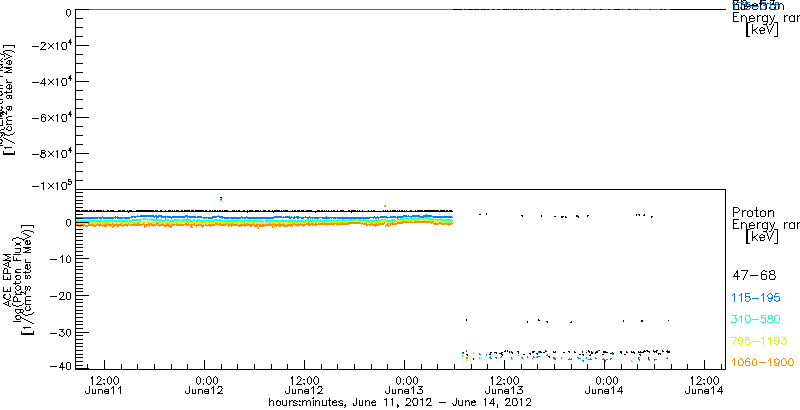This screenshot has width=800, height=410.
Task: Click the "[keV]" unit label under Proton legend
Action: pos(762,236)
